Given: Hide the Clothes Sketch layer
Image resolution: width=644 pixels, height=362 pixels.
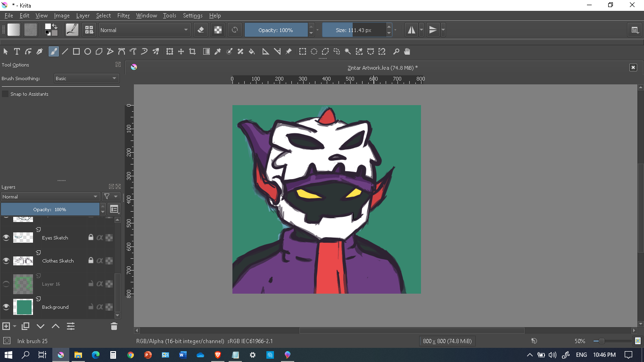Looking at the screenshot, I should [x=6, y=261].
